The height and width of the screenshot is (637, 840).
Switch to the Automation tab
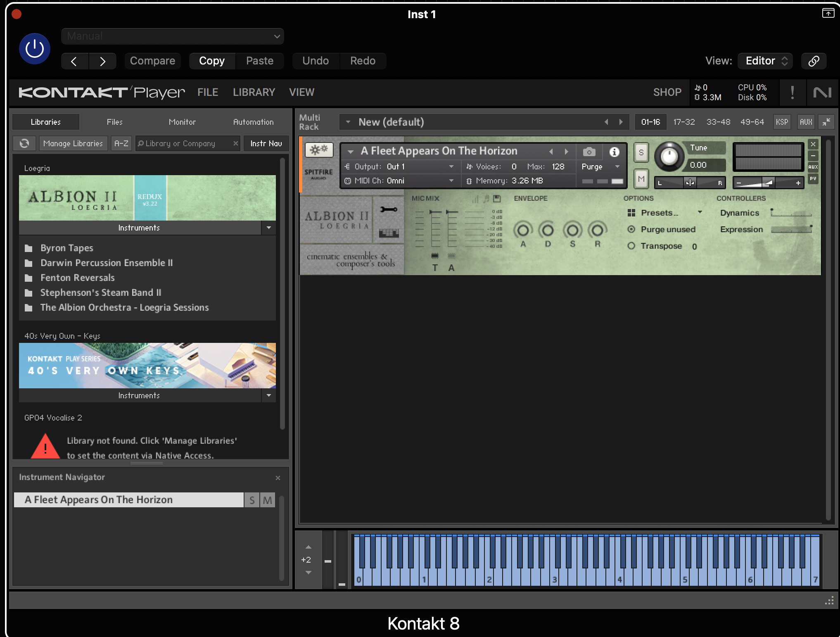tap(253, 122)
